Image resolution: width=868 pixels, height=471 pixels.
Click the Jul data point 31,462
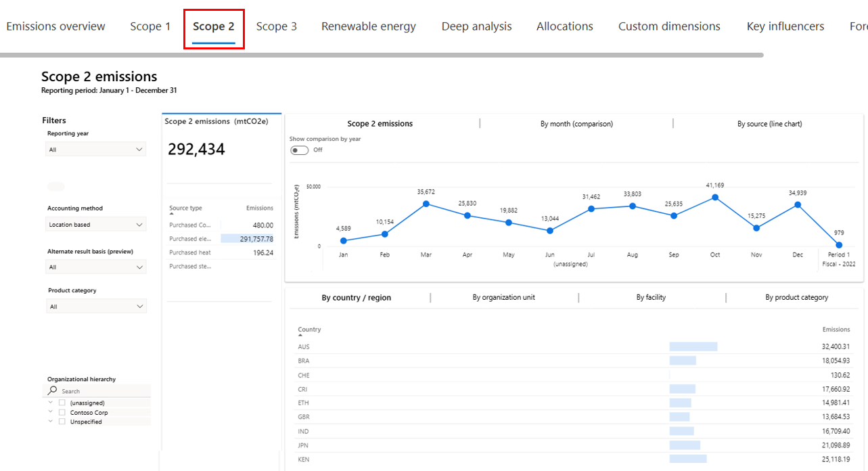click(x=591, y=208)
